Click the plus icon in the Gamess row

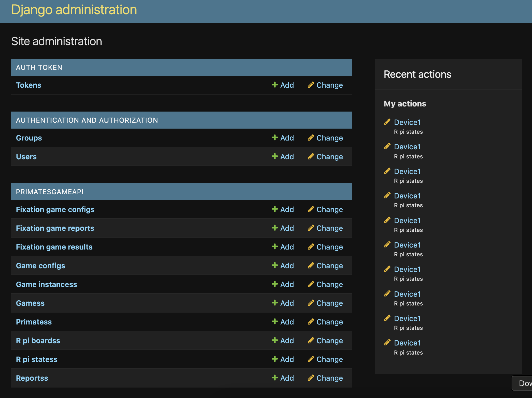pos(275,303)
